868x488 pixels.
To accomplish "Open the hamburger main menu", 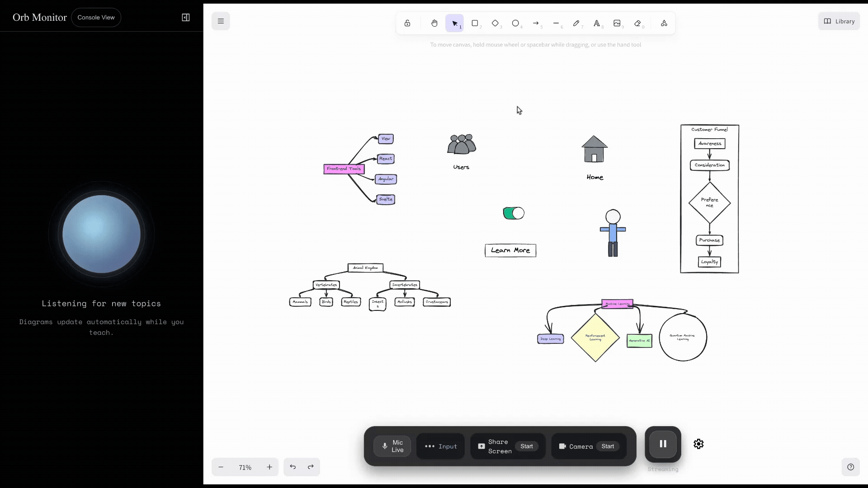I will pyautogui.click(x=221, y=21).
